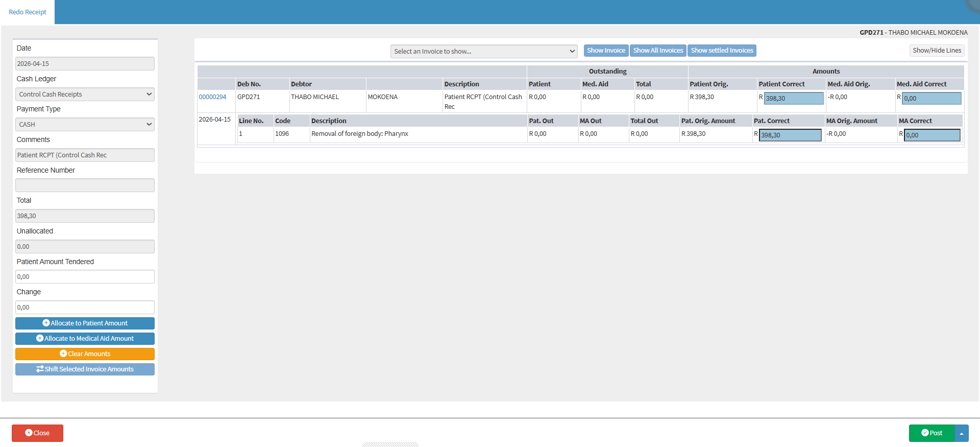Click the plus icon on Clear Amounts

click(63, 354)
